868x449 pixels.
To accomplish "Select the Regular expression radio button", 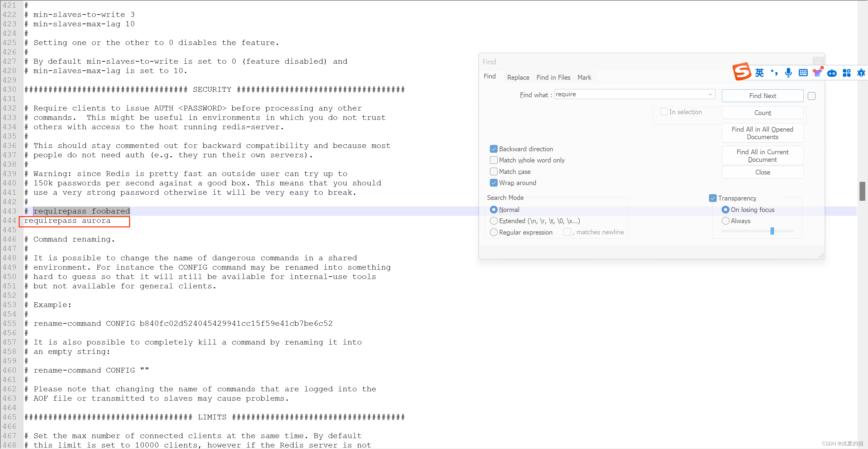I will pos(493,232).
